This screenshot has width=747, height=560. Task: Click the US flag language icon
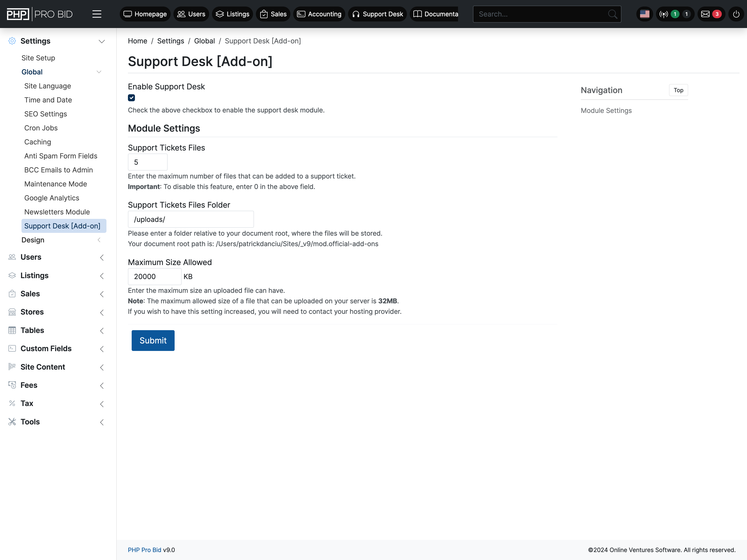pos(644,14)
